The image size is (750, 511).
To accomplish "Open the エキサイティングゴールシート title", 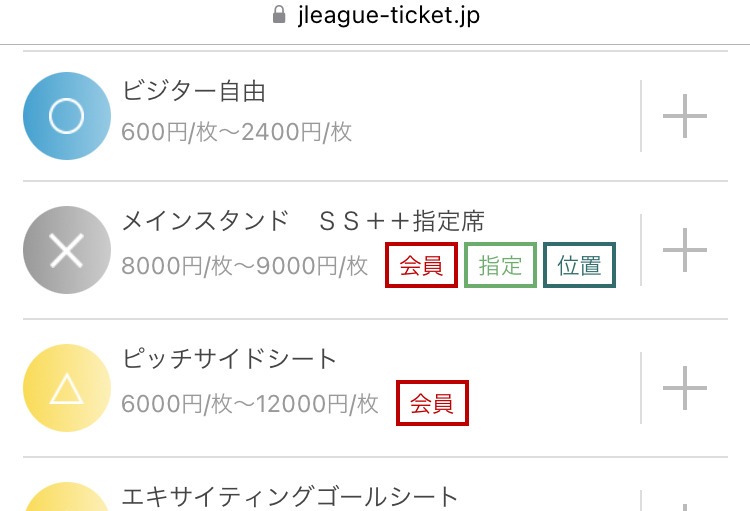I will point(290,497).
